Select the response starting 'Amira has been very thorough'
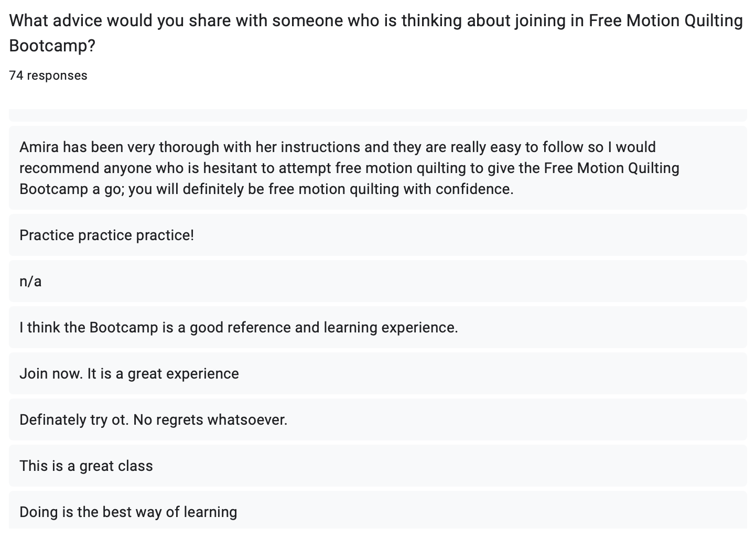Image resolution: width=756 pixels, height=538 pixels. 378,168
